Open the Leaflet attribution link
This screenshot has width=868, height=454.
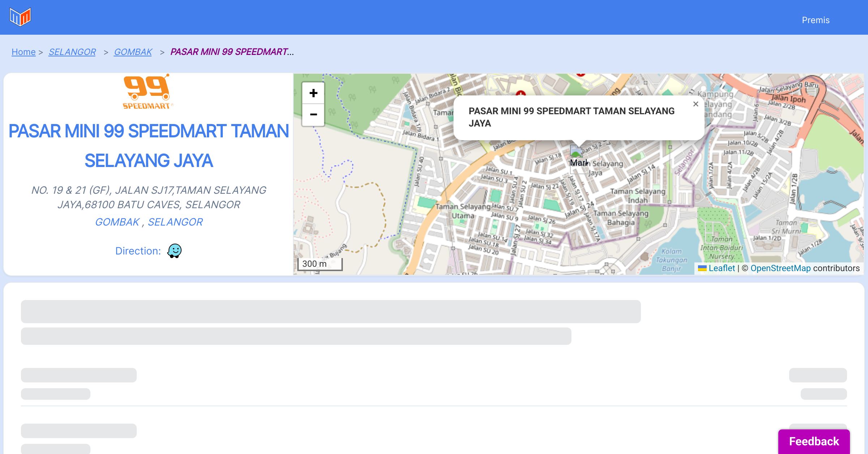(722, 268)
